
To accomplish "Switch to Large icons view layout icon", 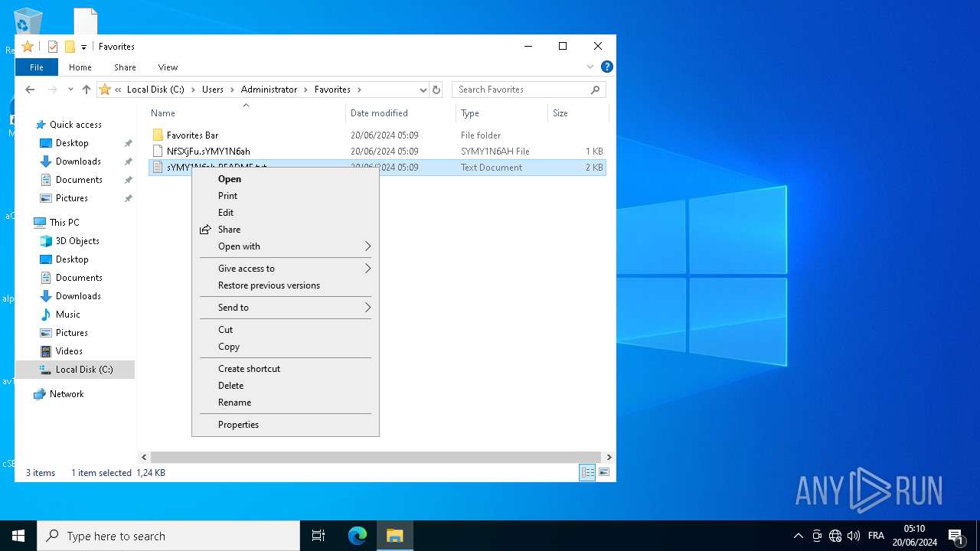I will pos(604,473).
